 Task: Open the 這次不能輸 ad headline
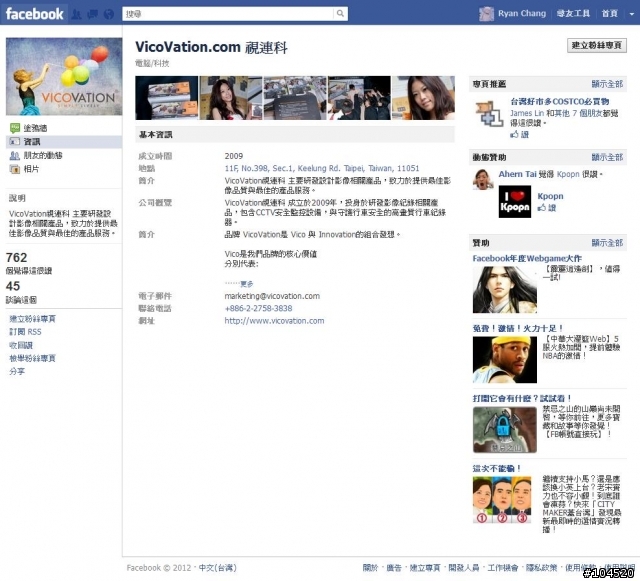[x=497, y=468]
